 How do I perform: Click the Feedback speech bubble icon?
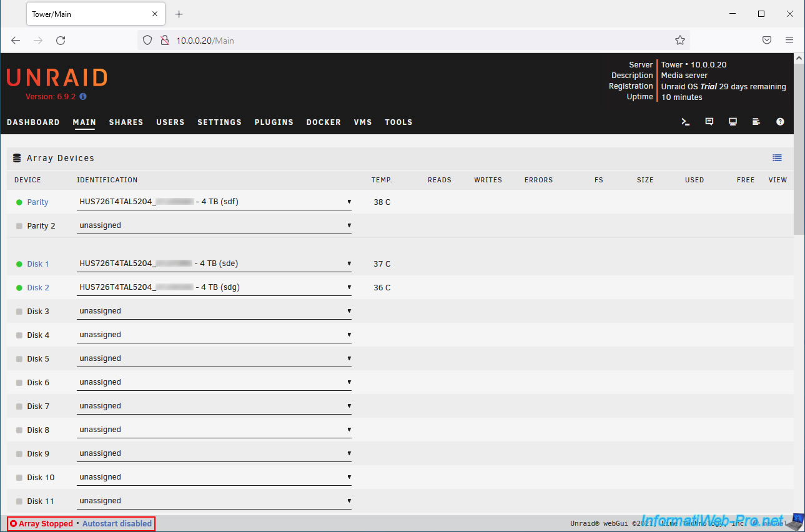[709, 122]
